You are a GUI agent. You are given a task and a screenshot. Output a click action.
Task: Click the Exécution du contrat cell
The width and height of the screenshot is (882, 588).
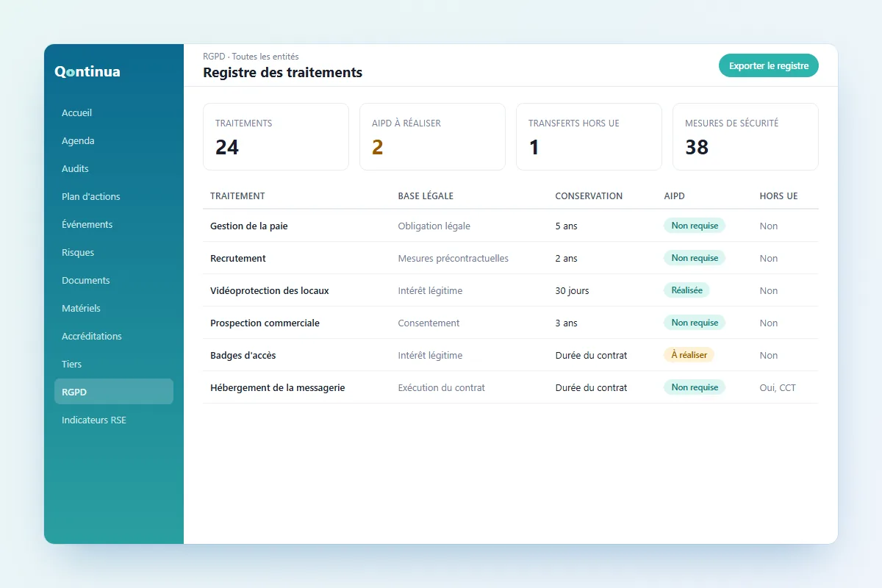point(441,387)
